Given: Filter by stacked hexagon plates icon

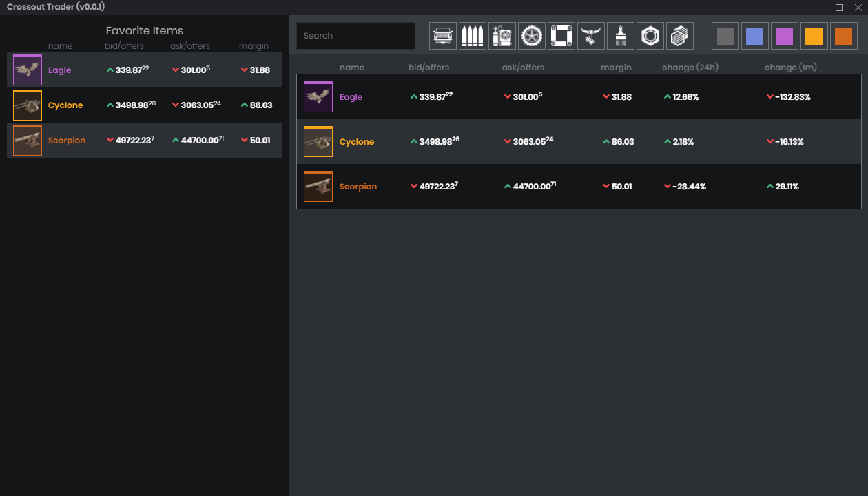Looking at the screenshot, I should [680, 36].
